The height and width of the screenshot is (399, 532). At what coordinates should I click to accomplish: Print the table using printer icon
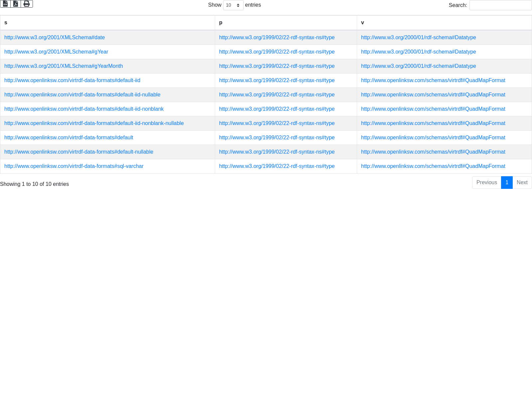coord(27,4)
